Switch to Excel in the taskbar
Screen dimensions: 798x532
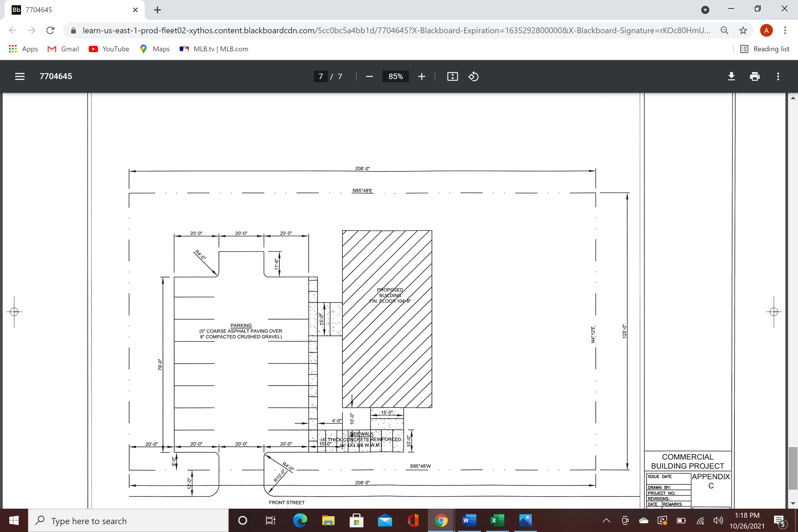click(497, 520)
